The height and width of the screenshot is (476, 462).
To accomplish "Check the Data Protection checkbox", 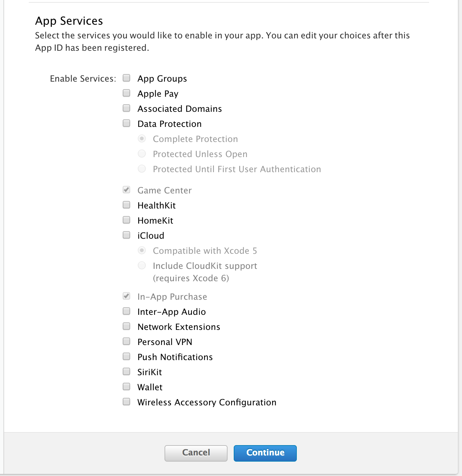I will pos(126,123).
